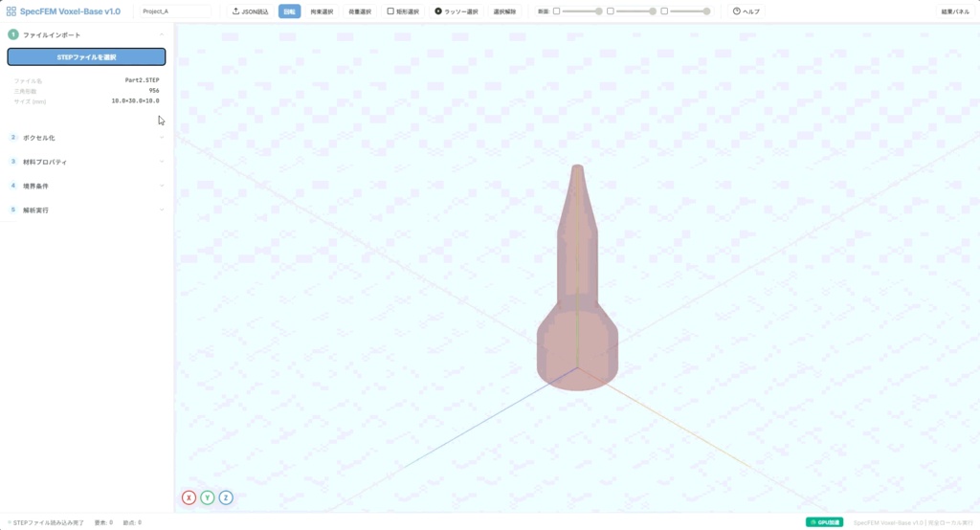
Task: Activate 拘束選択 constraint selection mode
Action: tap(322, 11)
